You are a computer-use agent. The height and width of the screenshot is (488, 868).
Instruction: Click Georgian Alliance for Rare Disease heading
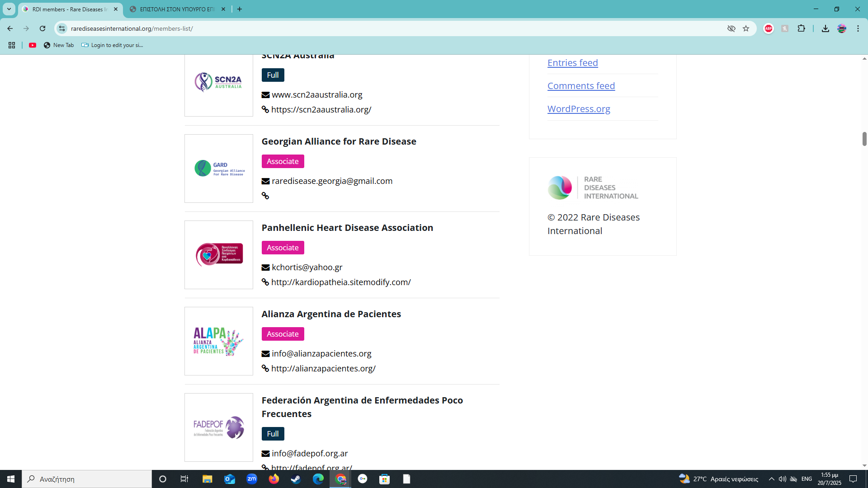339,141
